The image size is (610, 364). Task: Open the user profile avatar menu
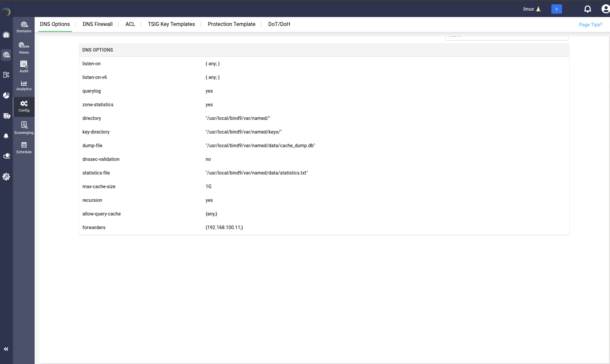606,9
